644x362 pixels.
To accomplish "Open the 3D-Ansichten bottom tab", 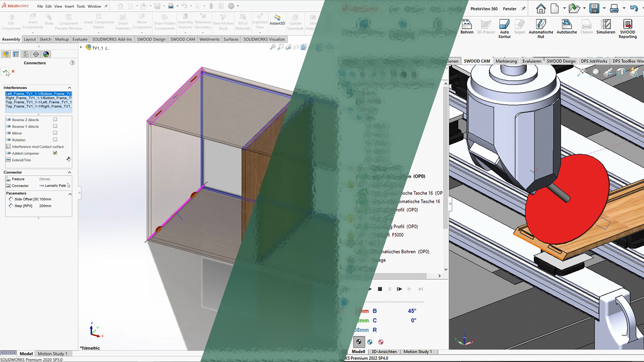I will pos(384,352).
